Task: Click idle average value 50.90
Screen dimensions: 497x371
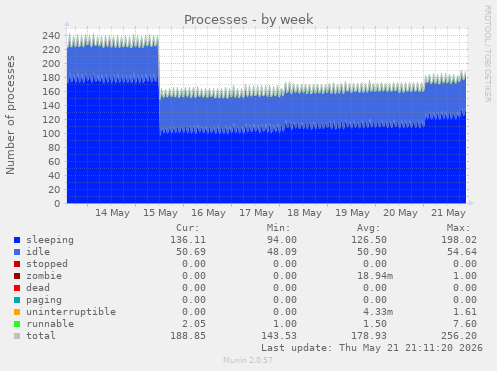Action: pyautogui.click(x=372, y=252)
